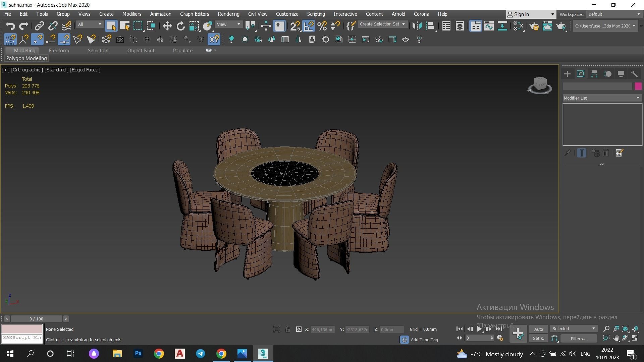The image size is (644, 362).
Task: Open Photoshop from Windows taskbar
Action: tap(138, 354)
